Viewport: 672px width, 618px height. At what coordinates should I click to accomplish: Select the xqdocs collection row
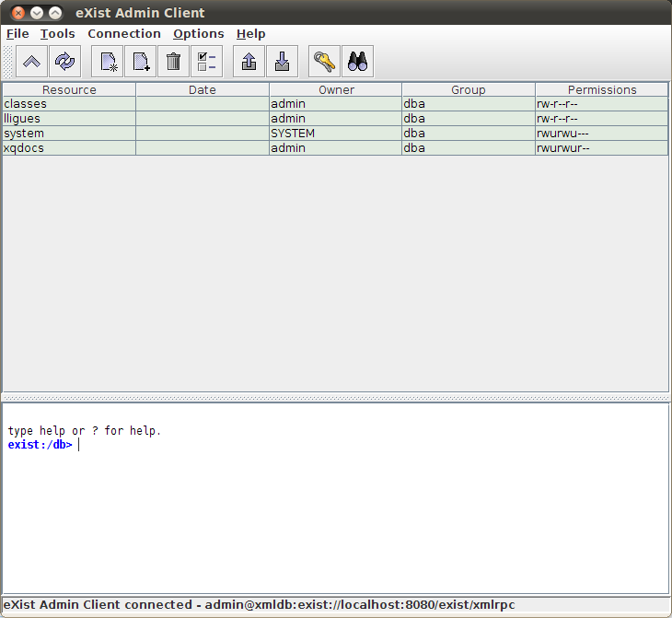(69, 148)
